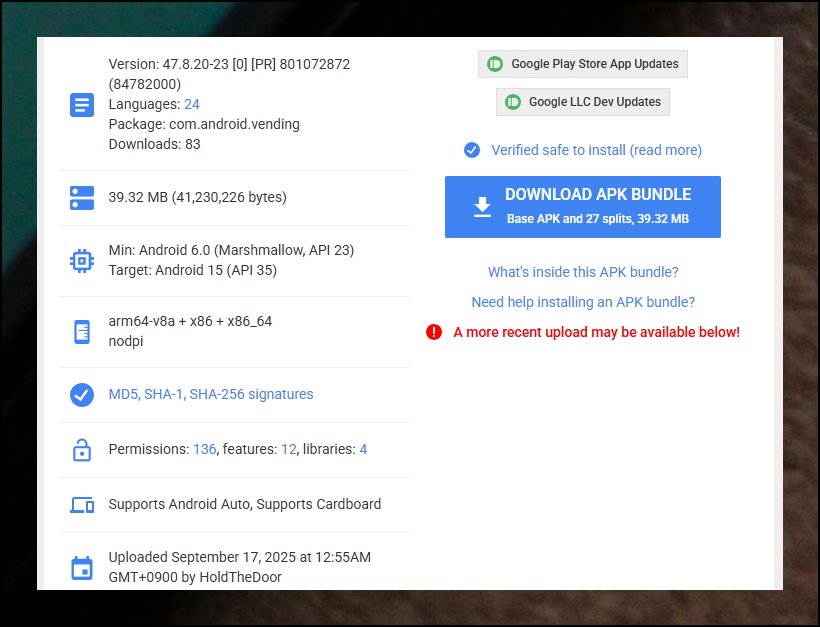Click the Android API chip icon
This screenshot has height=627, width=820.
pos(82,260)
